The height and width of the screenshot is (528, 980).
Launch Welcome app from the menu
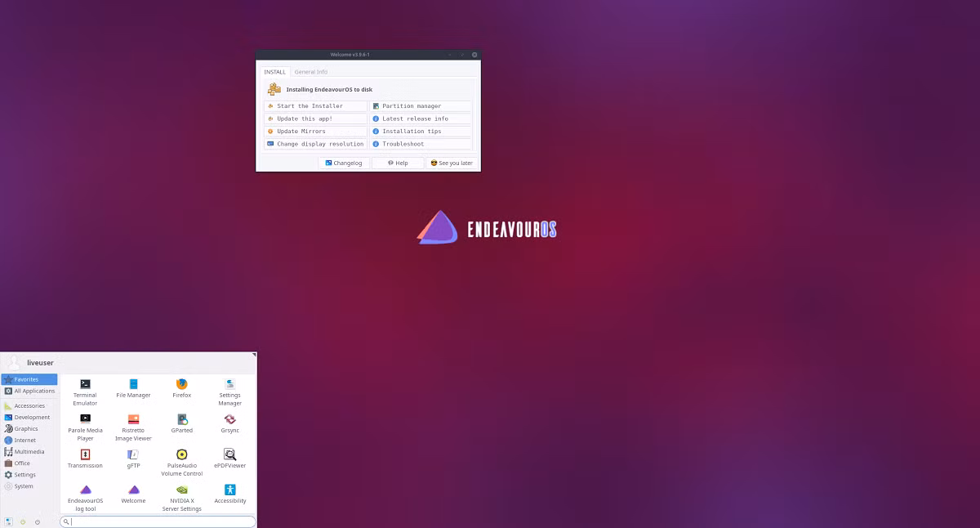point(133,494)
